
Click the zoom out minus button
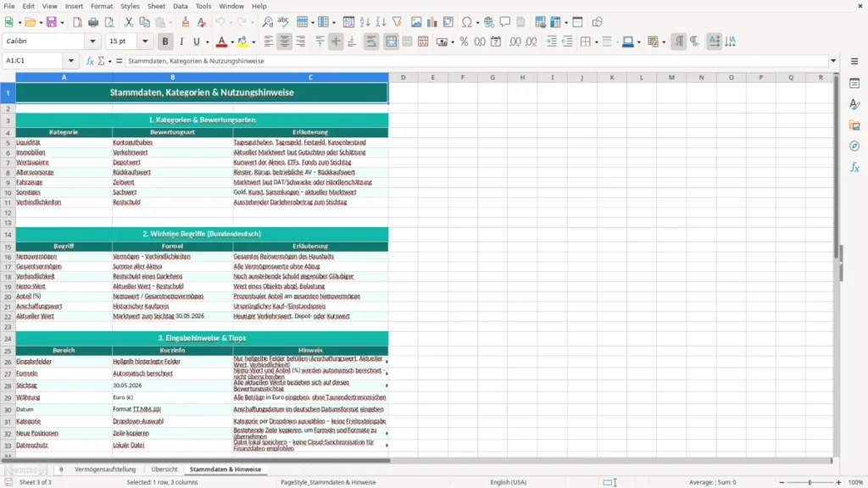(782, 482)
